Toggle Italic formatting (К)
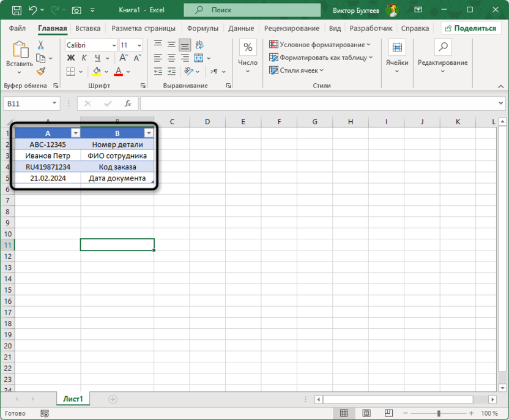This screenshot has height=420, width=509. click(x=83, y=58)
